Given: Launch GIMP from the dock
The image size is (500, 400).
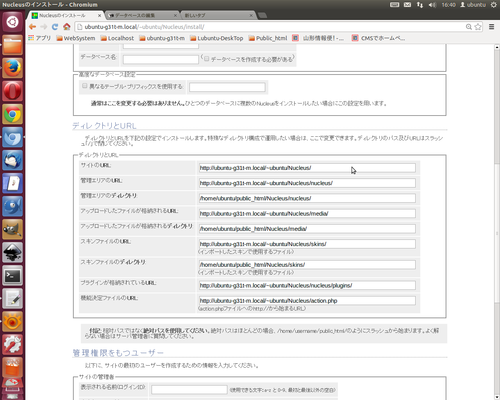Looking at the screenshot, I should (x=12, y=229).
